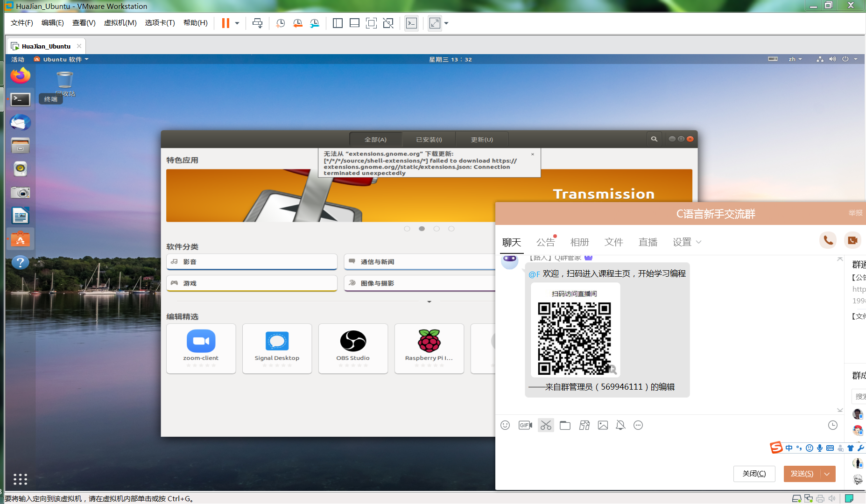The width and height of the screenshot is (866, 504).
Task: Switch to the 公告 tab in QQ
Action: click(x=546, y=242)
